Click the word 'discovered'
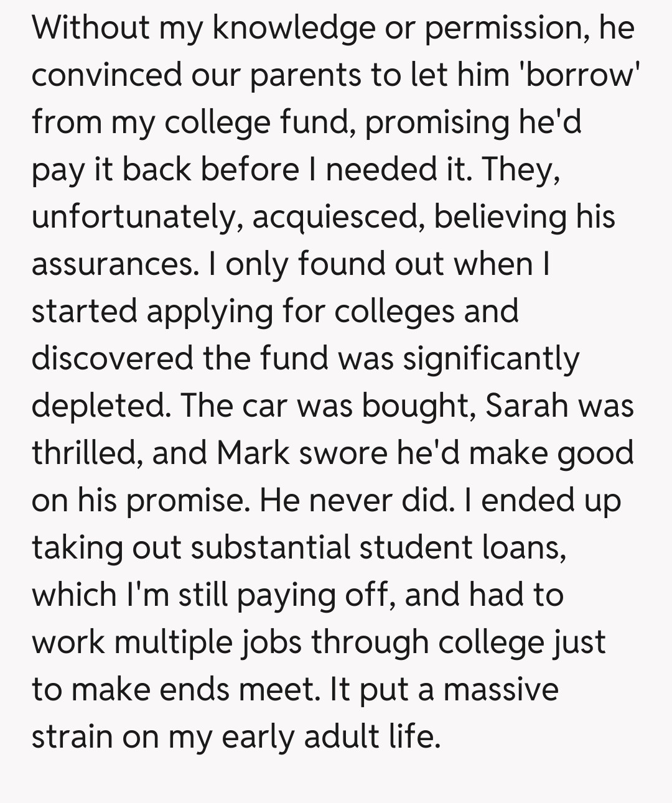 (113, 359)
